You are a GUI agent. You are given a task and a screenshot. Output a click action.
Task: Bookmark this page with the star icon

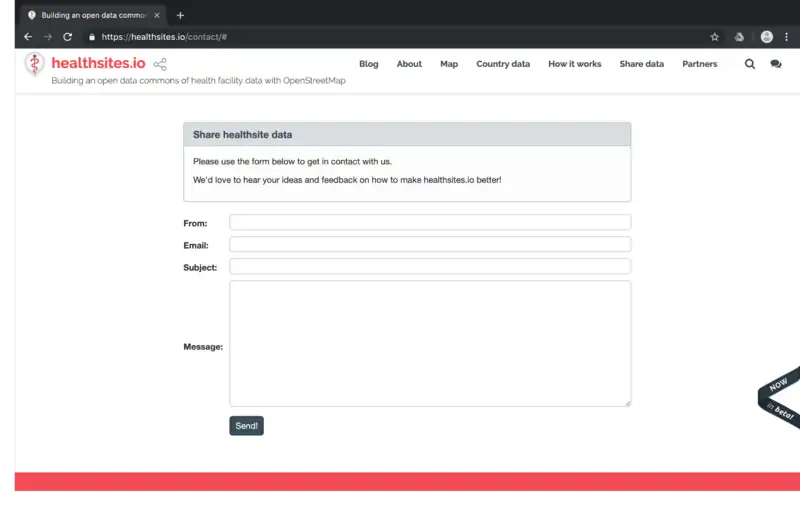coord(714,37)
